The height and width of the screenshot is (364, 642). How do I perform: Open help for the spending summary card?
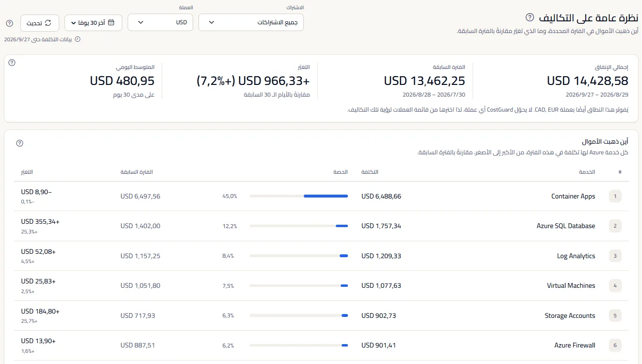12,63
